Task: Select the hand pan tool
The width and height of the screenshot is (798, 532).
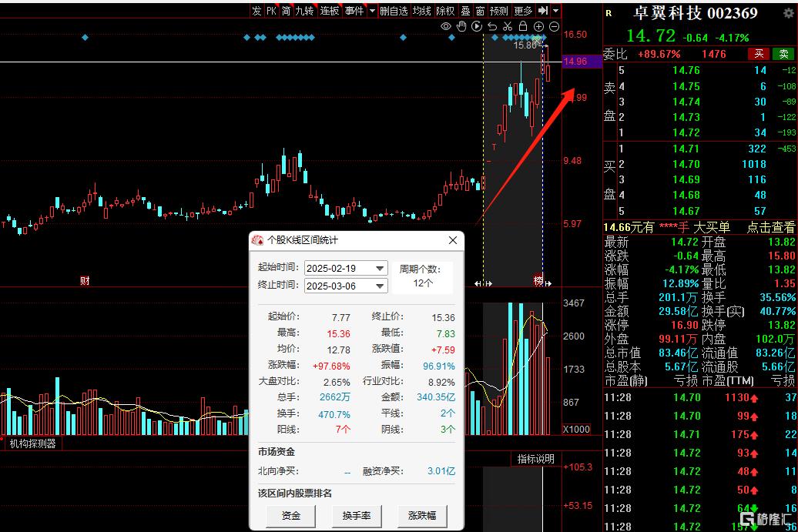Action: [461, 26]
